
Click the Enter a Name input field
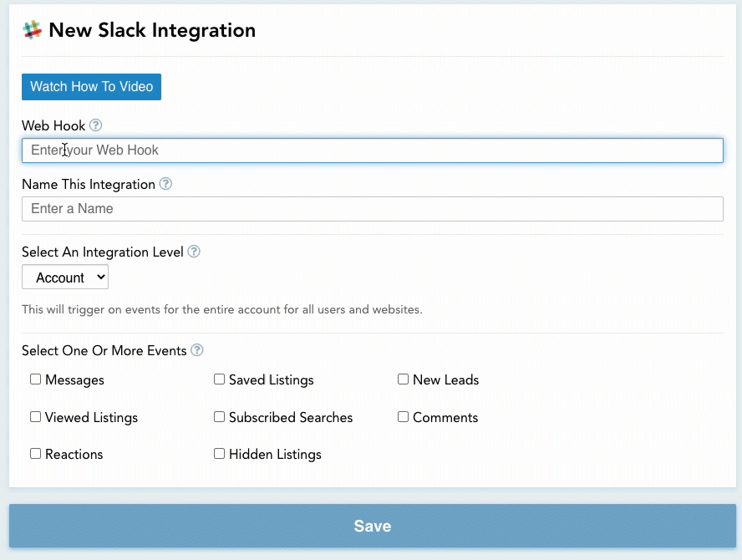pos(373,209)
